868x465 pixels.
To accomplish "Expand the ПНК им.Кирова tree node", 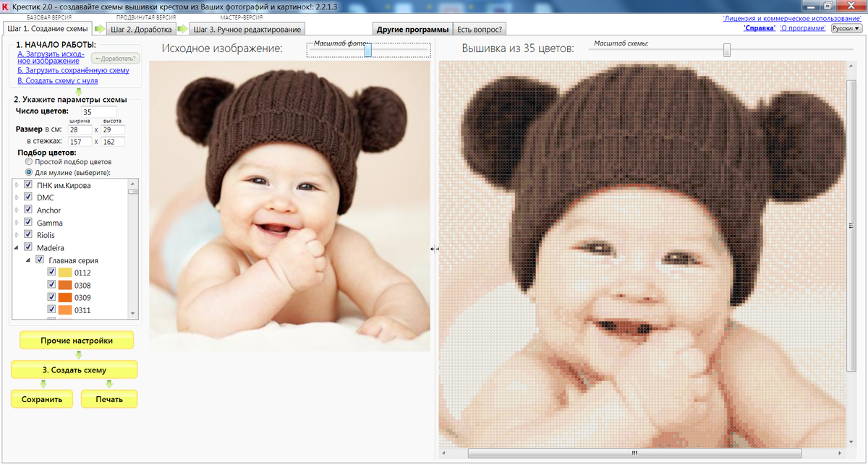I will pos(17,185).
